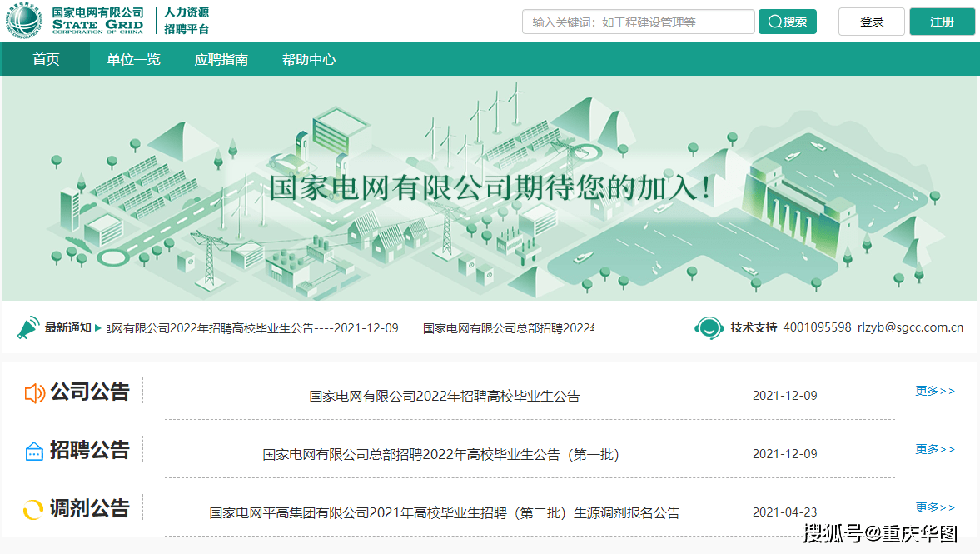Click the 国家电网有限公司 STATE GRID header wordmark
This screenshot has width=980, height=554.
[x=97, y=21]
